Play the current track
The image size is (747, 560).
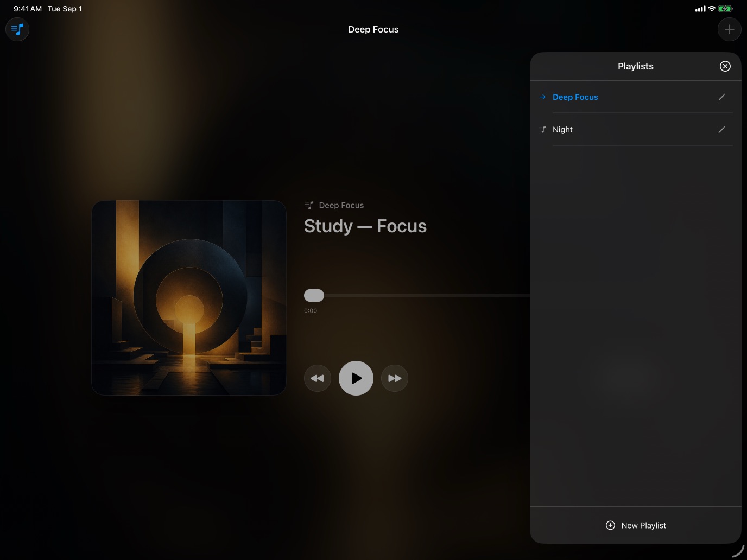click(356, 378)
